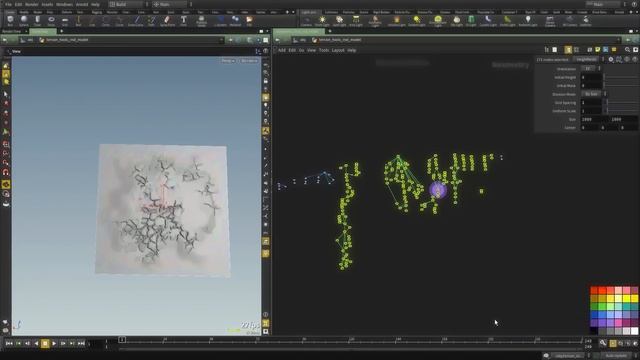The image size is (640, 360).
Task: Play the timeline forward
Action: [54, 344]
